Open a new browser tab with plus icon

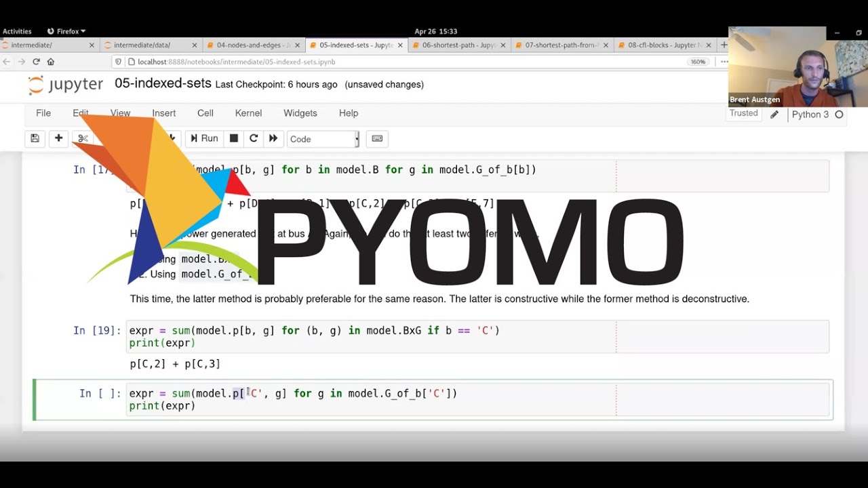[724, 45]
